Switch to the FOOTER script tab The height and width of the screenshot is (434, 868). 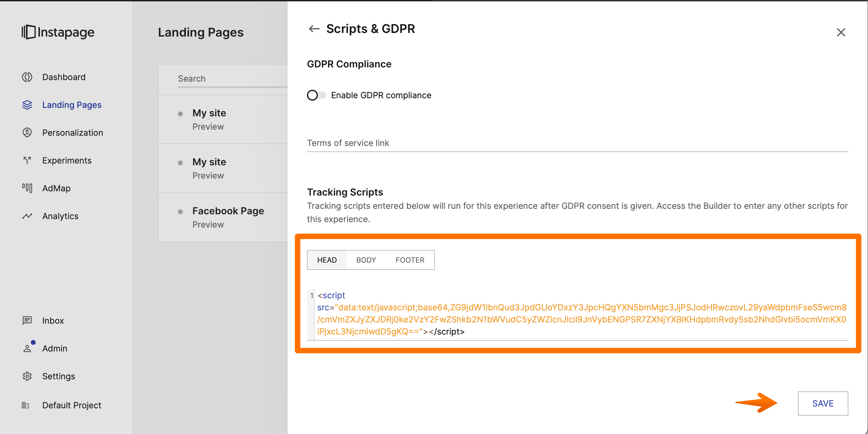(410, 260)
